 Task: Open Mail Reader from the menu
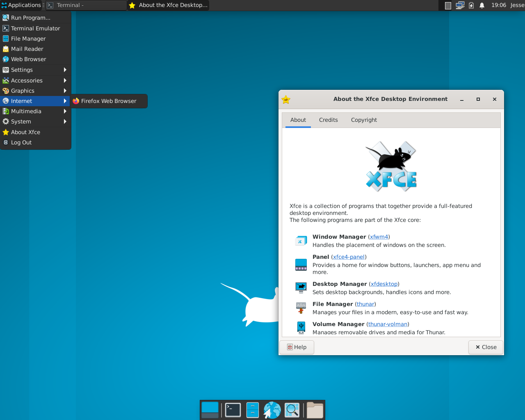coord(36,49)
